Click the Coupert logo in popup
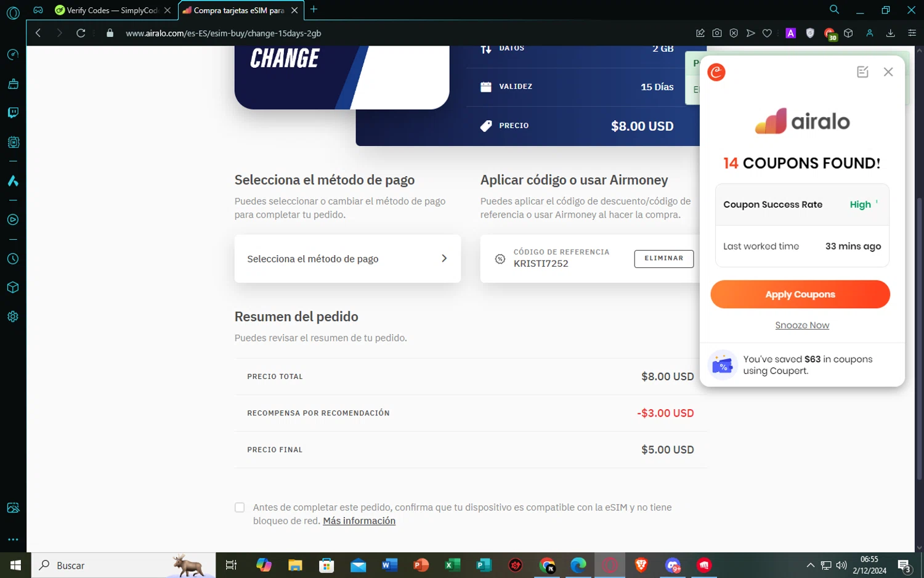 pos(716,72)
